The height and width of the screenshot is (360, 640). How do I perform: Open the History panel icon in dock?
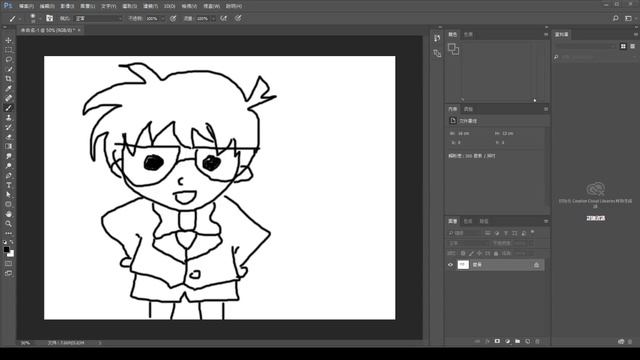[437, 38]
